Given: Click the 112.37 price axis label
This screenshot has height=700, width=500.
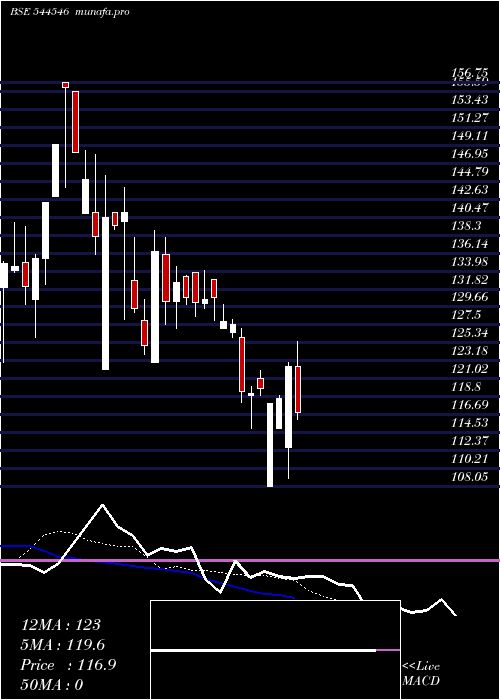Looking at the screenshot, I should pos(470,441).
